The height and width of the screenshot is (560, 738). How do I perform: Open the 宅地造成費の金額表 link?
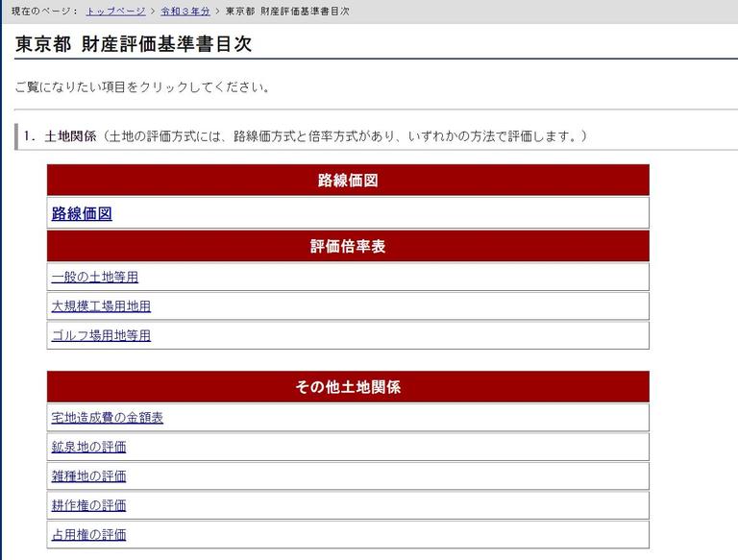click(x=107, y=418)
